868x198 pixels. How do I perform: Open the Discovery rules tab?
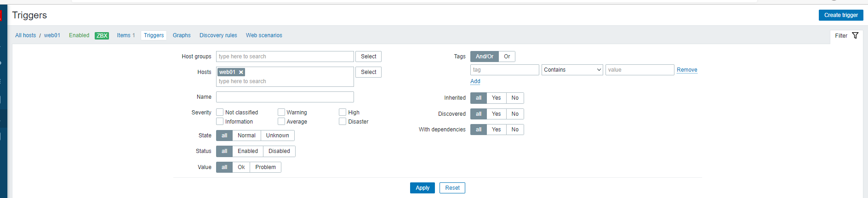pyautogui.click(x=218, y=35)
